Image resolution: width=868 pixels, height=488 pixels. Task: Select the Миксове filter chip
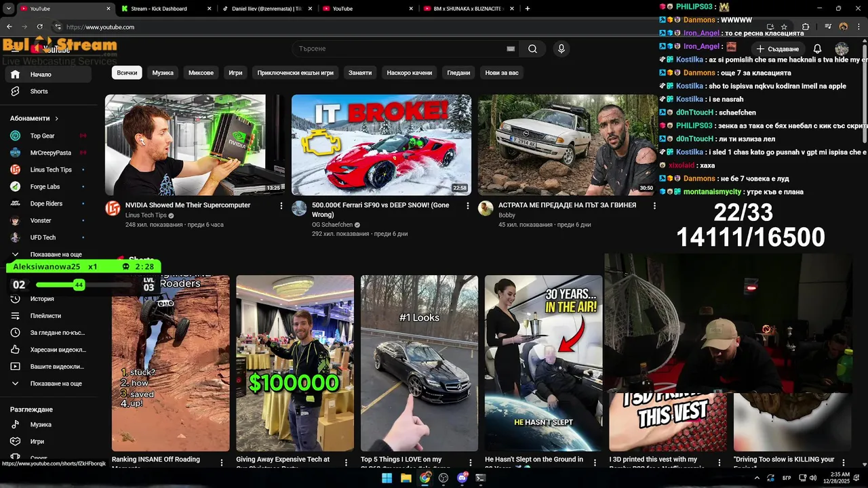coord(201,73)
